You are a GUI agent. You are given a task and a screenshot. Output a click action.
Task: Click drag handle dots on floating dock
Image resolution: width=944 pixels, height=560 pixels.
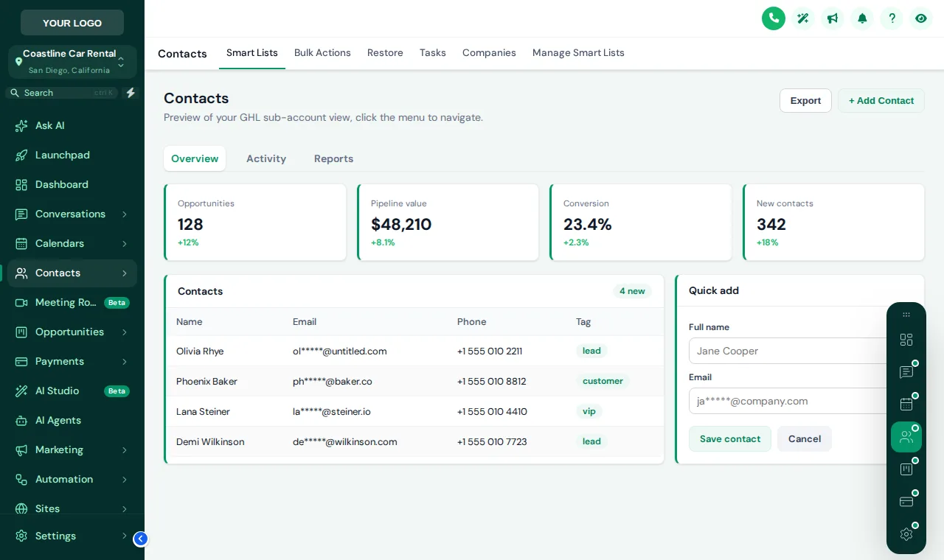(906, 315)
